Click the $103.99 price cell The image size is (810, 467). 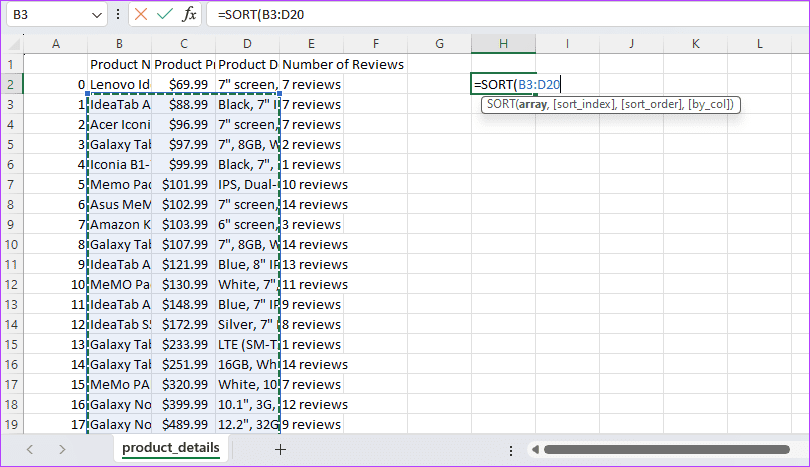click(x=183, y=224)
